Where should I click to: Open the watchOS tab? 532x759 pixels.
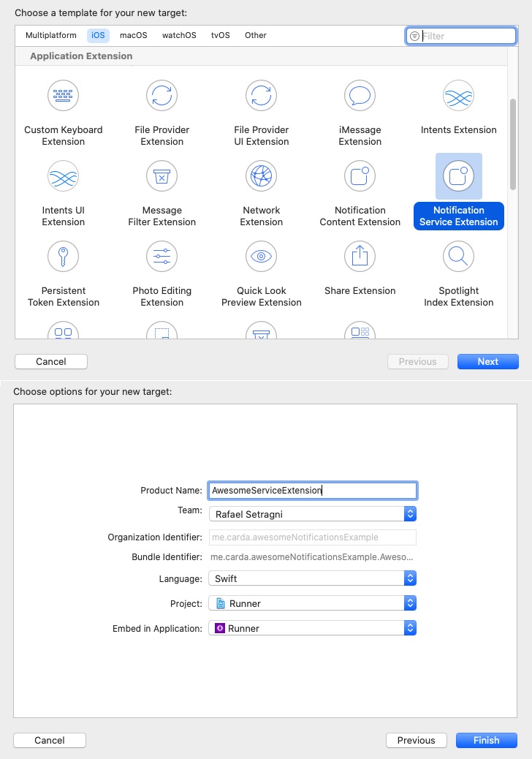[179, 35]
